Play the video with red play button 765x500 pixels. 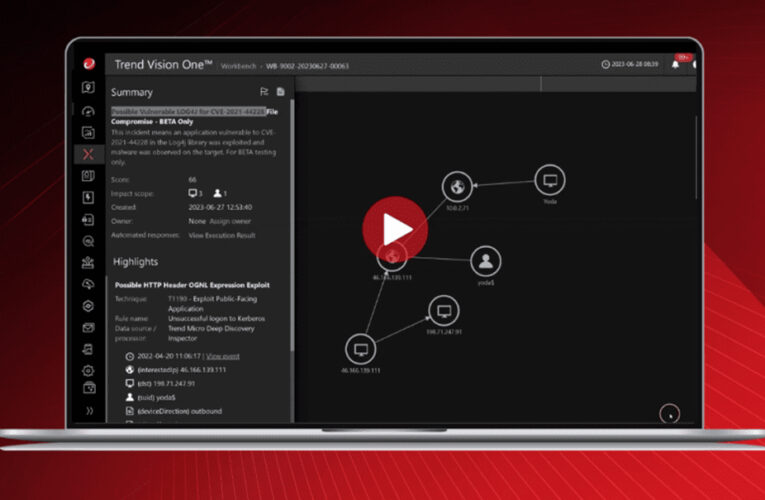pyautogui.click(x=395, y=229)
